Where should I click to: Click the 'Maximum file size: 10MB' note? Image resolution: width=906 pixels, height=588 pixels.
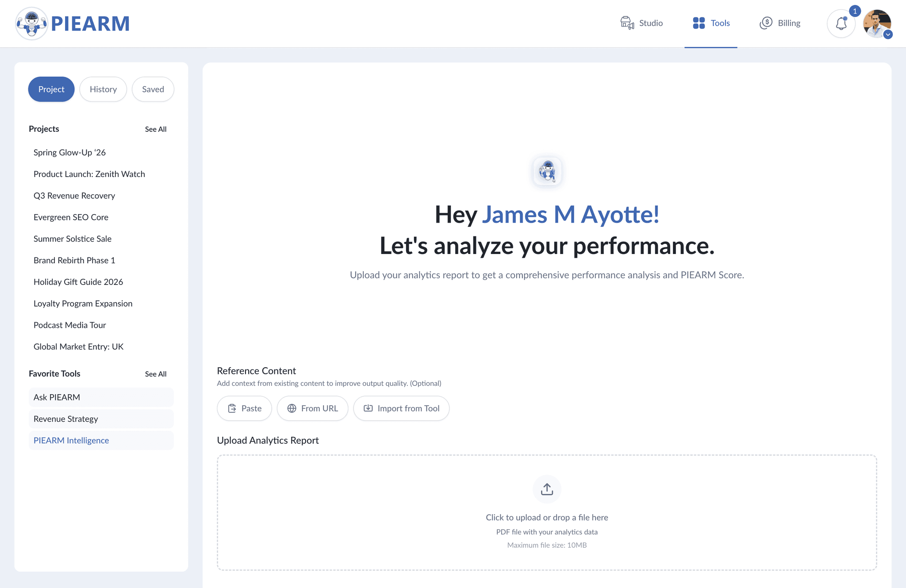point(547,545)
